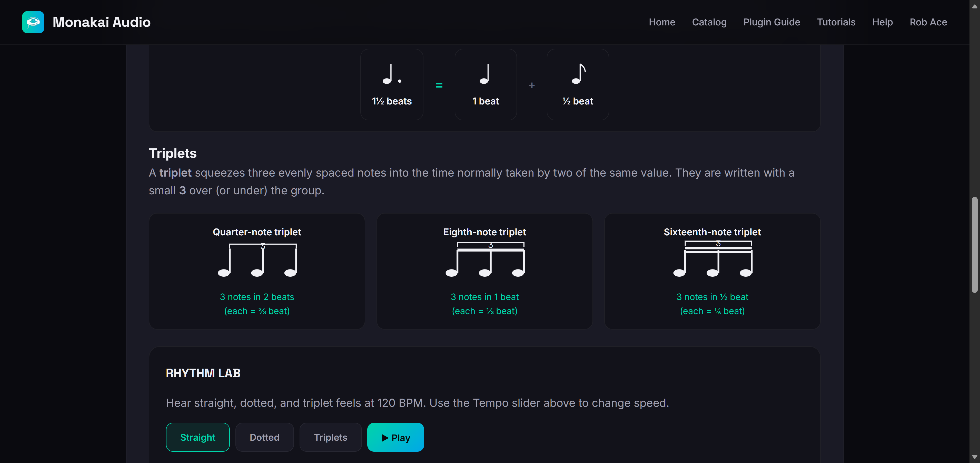Click the "½ beat" label
This screenshot has width=980, height=463.
(578, 101)
